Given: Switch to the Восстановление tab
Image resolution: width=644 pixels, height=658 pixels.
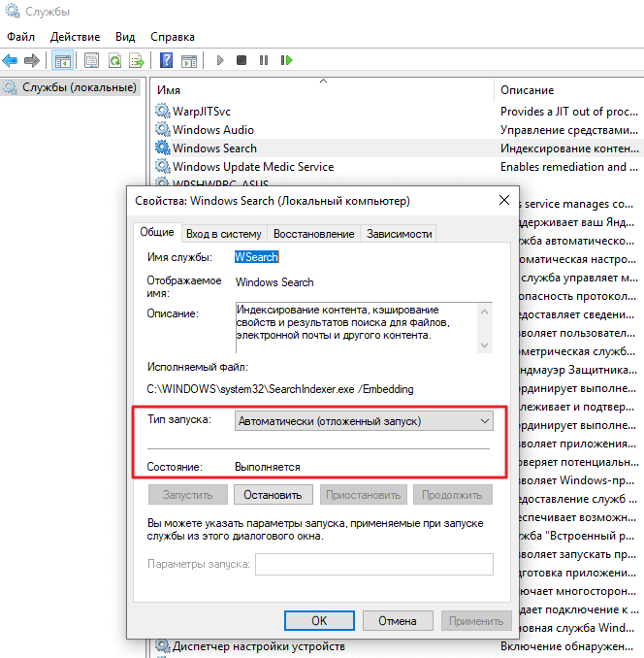Looking at the screenshot, I should (313, 234).
